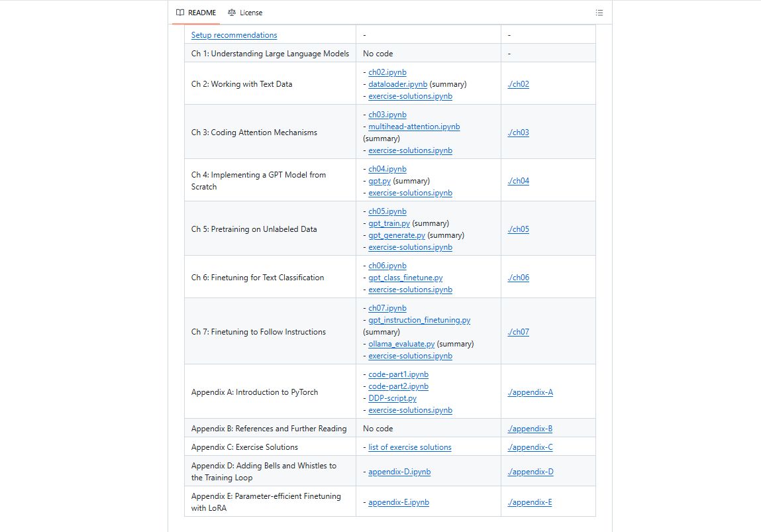Open the dataloader.ipynb summary link

tap(398, 84)
